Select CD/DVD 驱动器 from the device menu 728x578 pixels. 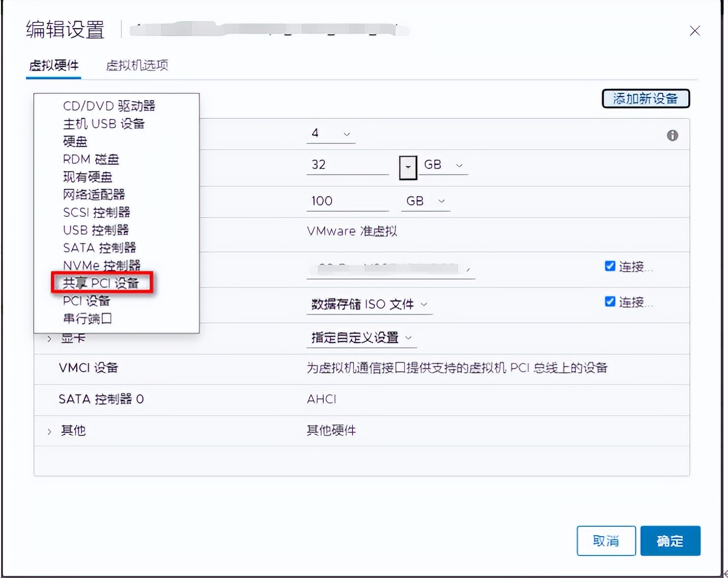pyautogui.click(x=109, y=106)
